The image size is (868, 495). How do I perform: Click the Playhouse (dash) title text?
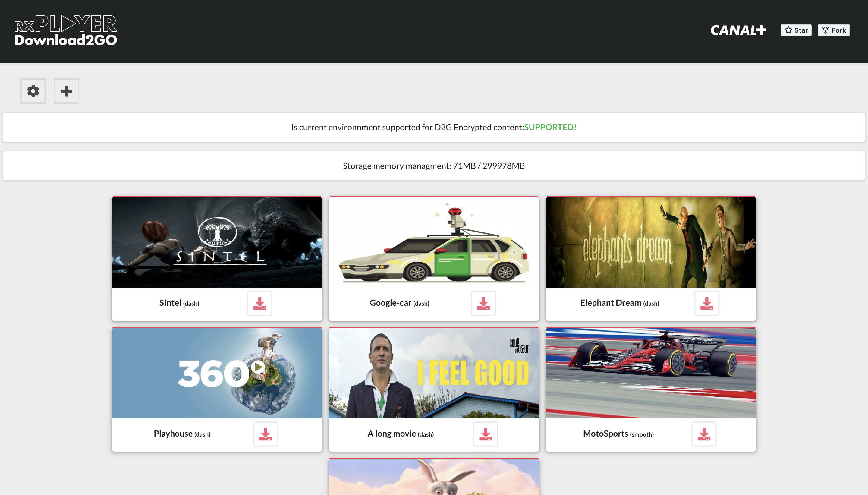pos(182,434)
